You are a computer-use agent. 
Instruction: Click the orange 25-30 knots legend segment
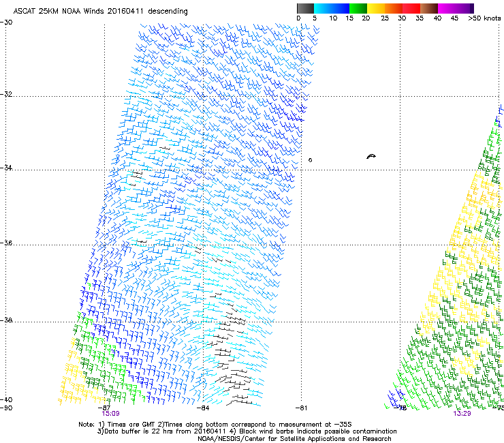coord(394,8)
